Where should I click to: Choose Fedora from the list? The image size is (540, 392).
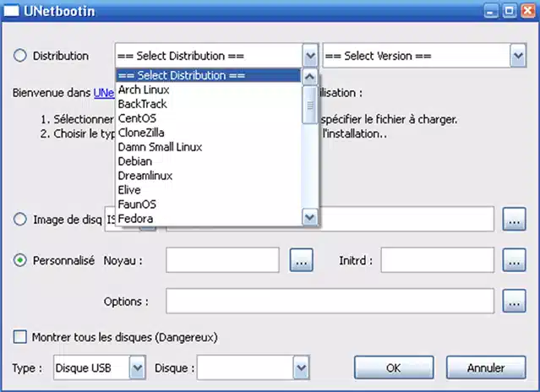209,219
